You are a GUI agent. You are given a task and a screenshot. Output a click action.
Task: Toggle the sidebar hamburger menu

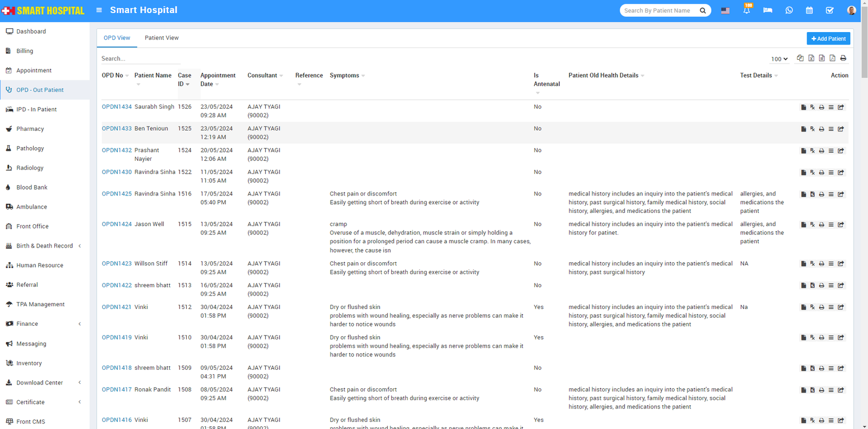tap(99, 10)
